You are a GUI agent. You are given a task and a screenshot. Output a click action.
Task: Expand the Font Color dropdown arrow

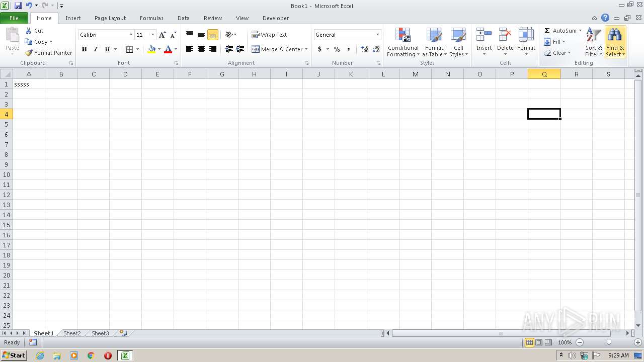click(176, 49)
